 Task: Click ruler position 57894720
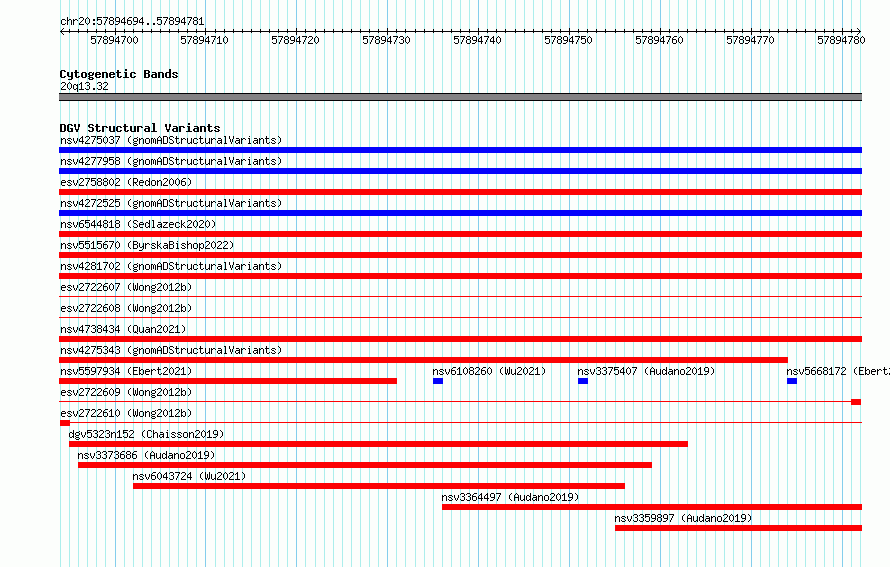point(295,40)
